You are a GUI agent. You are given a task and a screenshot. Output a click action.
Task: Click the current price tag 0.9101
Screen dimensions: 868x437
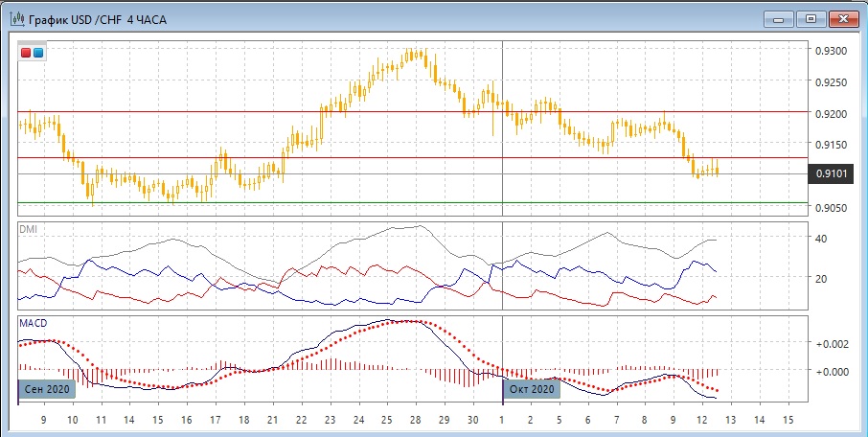point(830,173)
